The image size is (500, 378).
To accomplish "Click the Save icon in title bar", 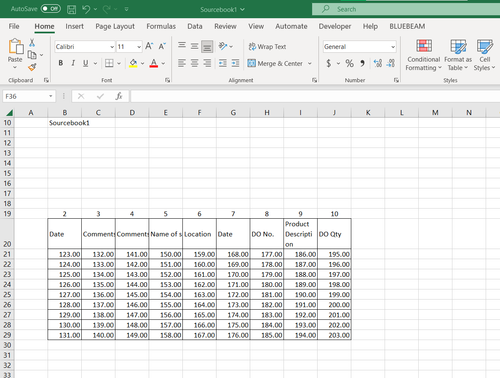I will coord(71,9).
